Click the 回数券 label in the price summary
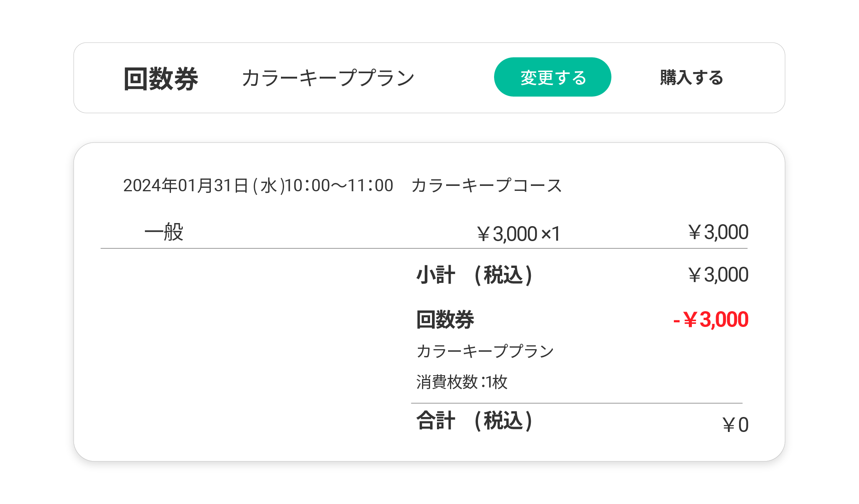 (445, 319)
